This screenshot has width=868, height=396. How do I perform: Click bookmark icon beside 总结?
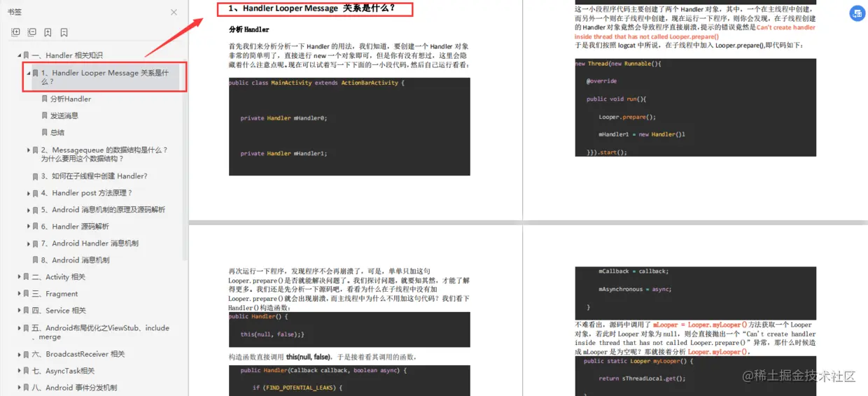pyautogui.click(x=45, y=133)
